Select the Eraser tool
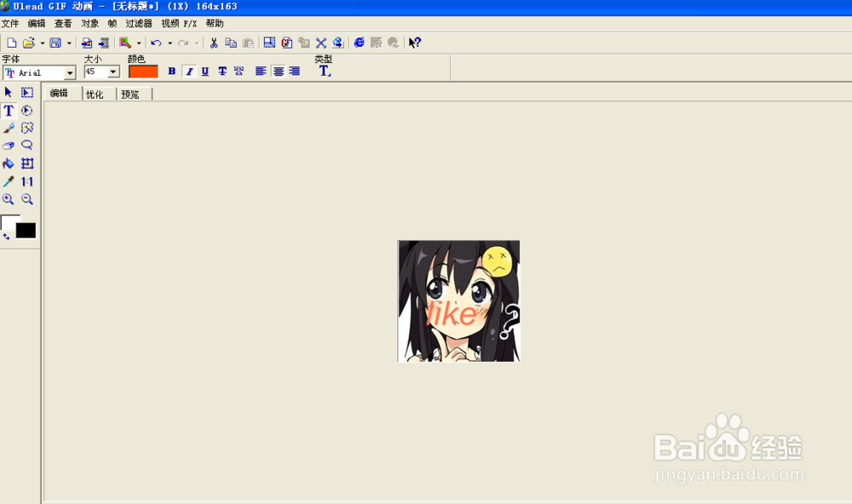 tap(9, 145)
